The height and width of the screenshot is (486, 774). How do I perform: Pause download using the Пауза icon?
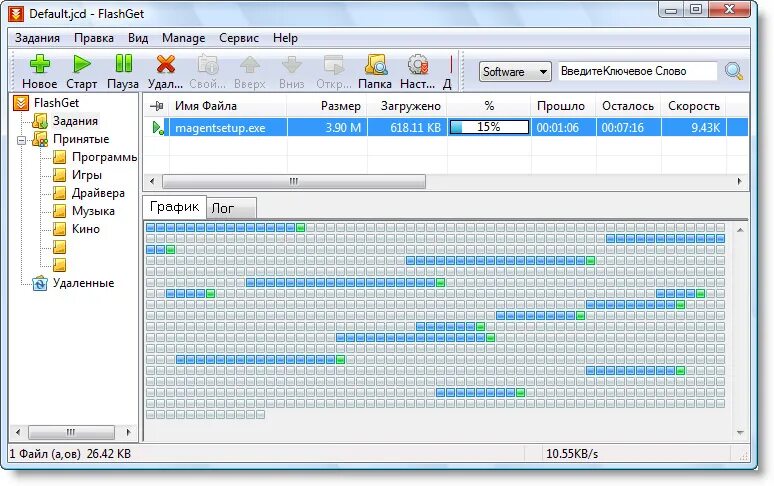(123, 64)
